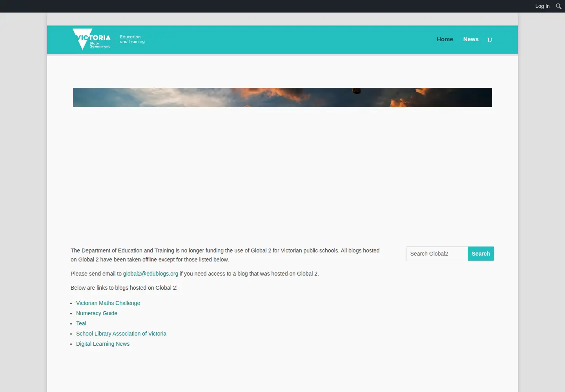
Task: Open the Log In link
Action: click(x=542, y=6)
